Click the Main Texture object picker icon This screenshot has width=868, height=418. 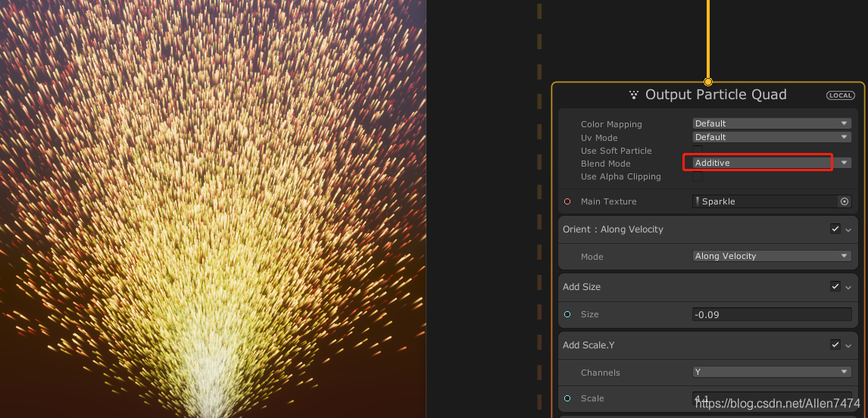coord(845,201)
